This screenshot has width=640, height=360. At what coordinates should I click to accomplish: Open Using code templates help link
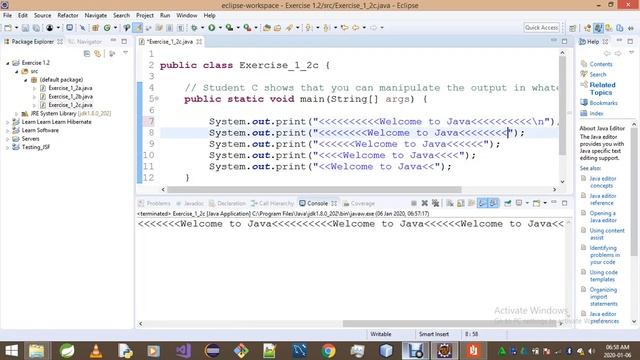[x=603, y=276]
